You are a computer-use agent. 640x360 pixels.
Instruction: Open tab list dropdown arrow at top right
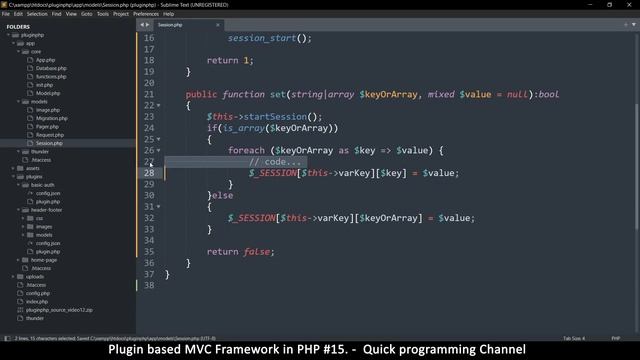[633, 25]
